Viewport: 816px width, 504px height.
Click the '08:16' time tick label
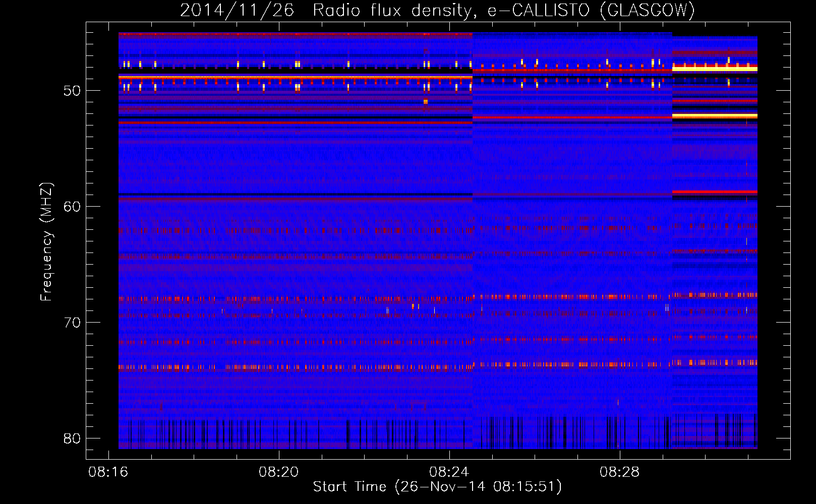108,472
